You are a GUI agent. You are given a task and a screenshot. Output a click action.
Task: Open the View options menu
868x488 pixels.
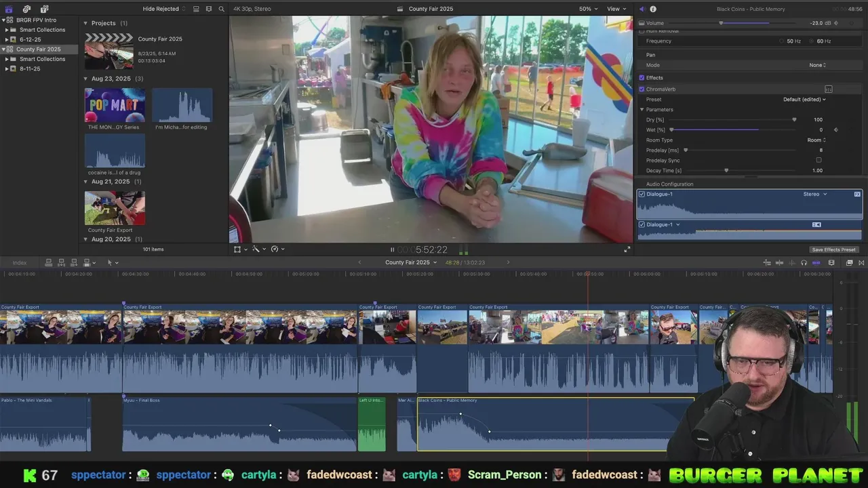[616, 9]
